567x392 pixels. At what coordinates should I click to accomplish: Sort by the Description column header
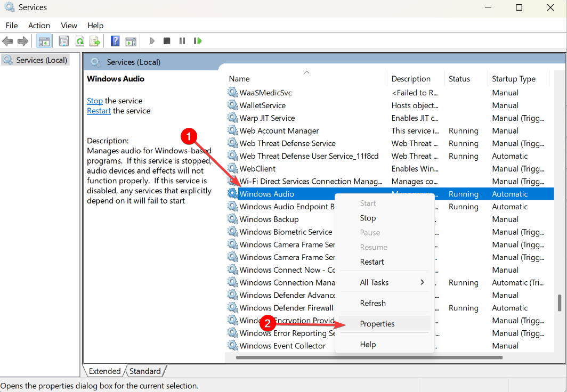pos(416,79)
